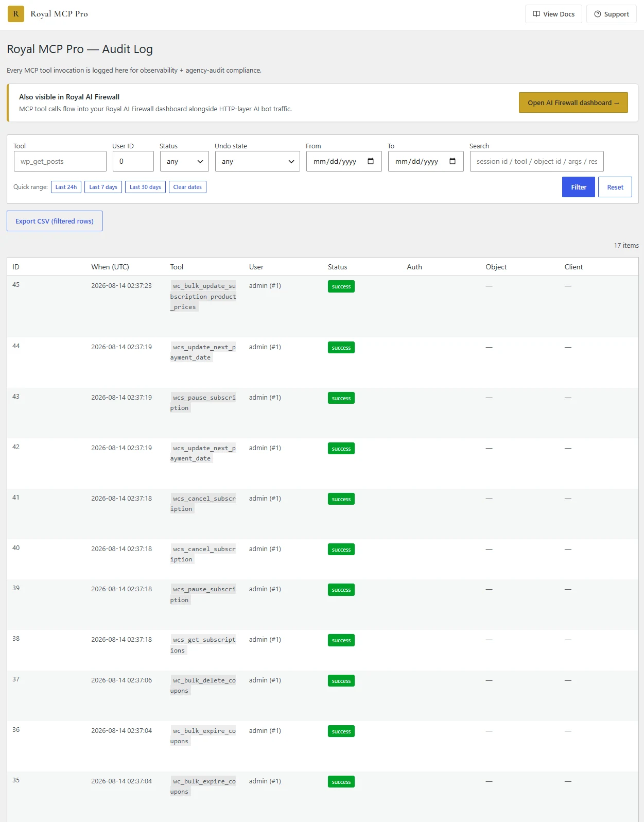Click ID 37 cell

pos(16,679)
